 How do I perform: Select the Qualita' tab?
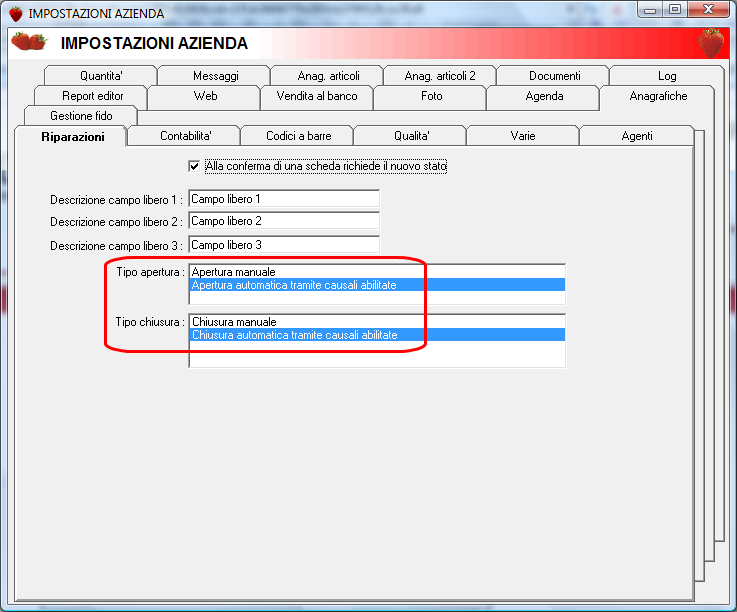pyautogui.click(x=411, y=136)
